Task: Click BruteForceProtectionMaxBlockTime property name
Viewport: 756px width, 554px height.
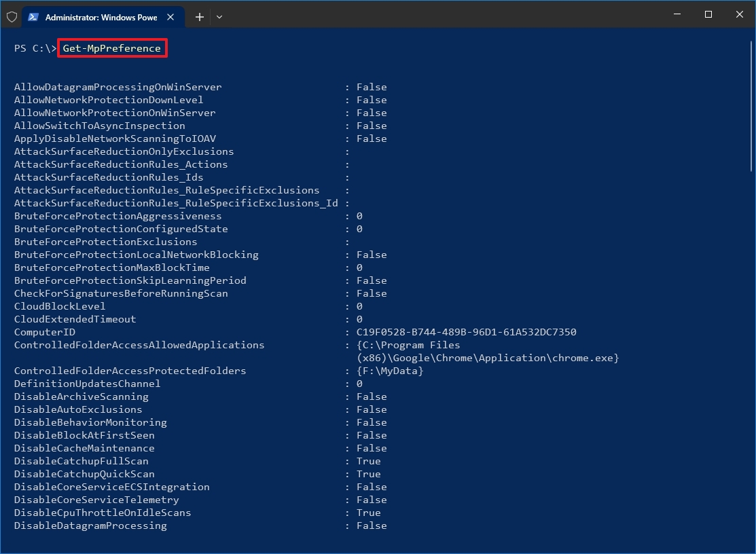Action: tap(112, 268)
